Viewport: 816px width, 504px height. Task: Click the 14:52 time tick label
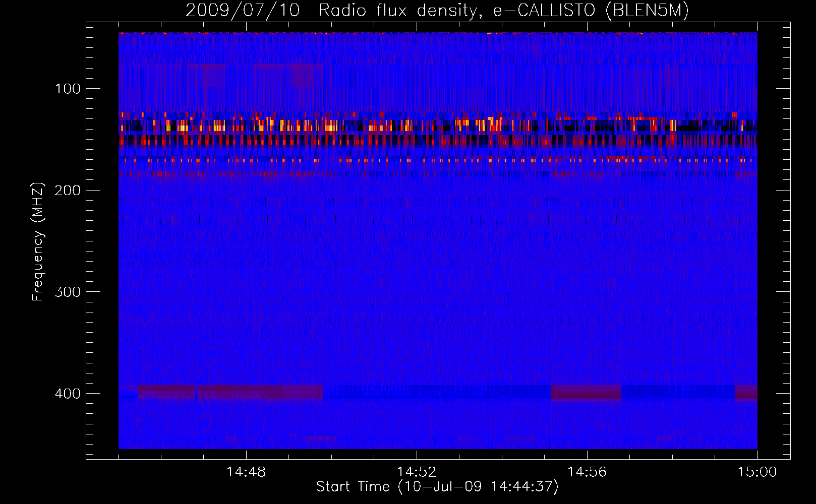pos(417,472)
